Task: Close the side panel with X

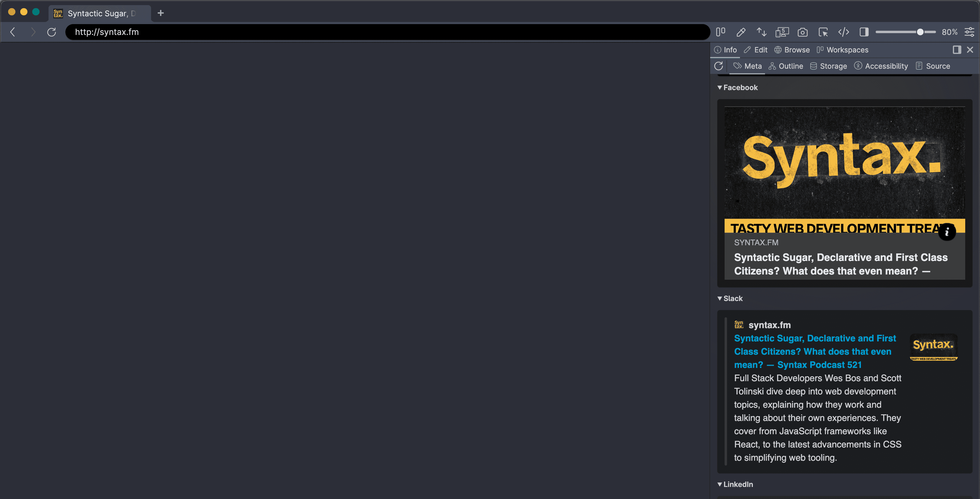Action: [x=970, y=50]
